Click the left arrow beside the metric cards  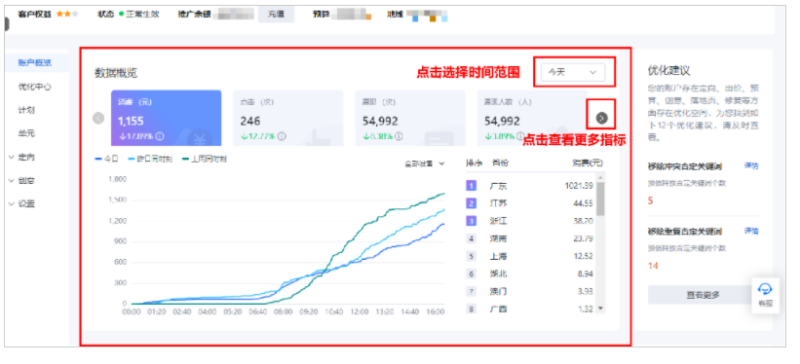pyautogui.click(x=98, y=118)
